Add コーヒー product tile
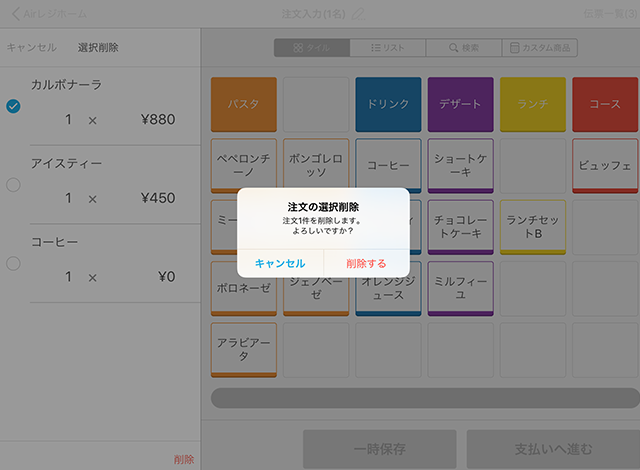This screenshot has height=470, width=640. (388, 166)
